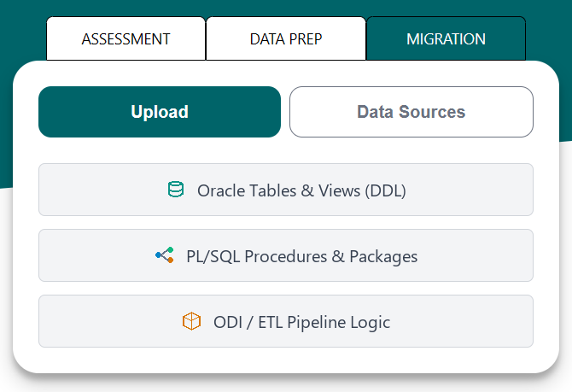Click the orange cube ODI icon

click(x=191, y=321)
